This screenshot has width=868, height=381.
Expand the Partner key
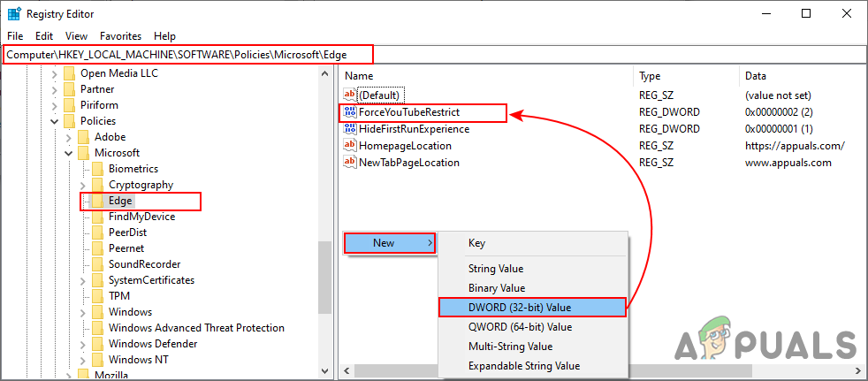click(x=54, y=89)
